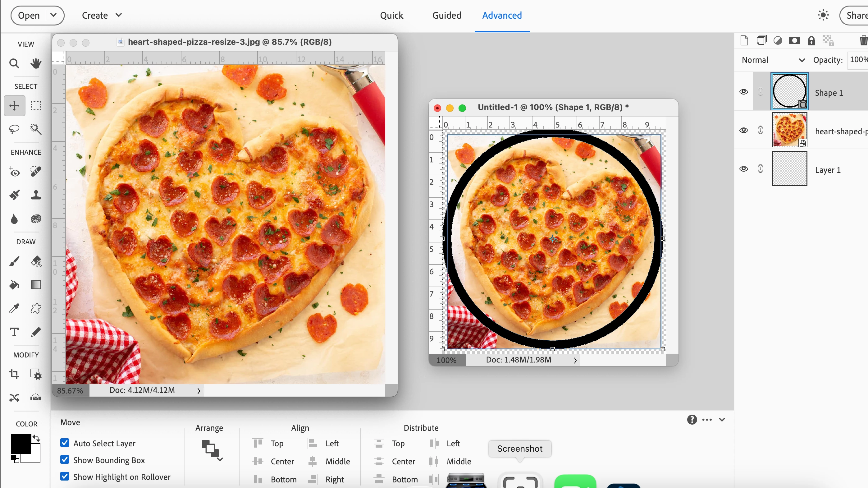868x488 pixels.
Task: Choose the Rectangular Marquee tool
Action: pos(36,106)
